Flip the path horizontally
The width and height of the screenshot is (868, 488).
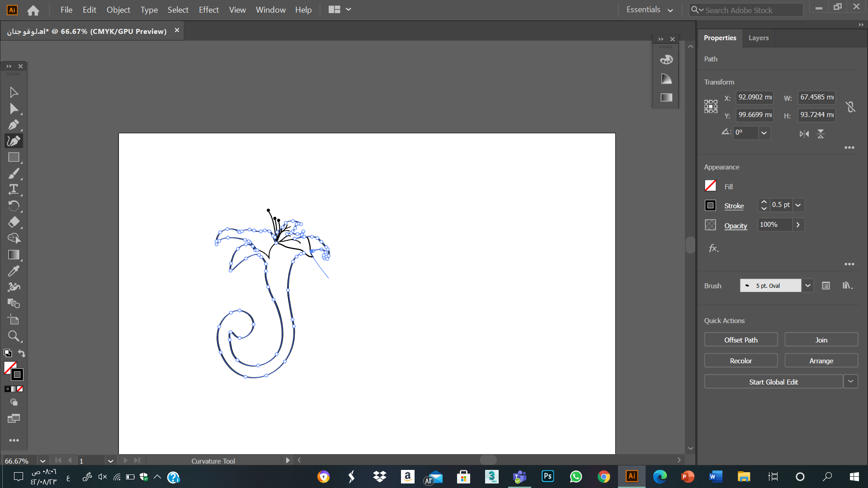pos(804,134)
